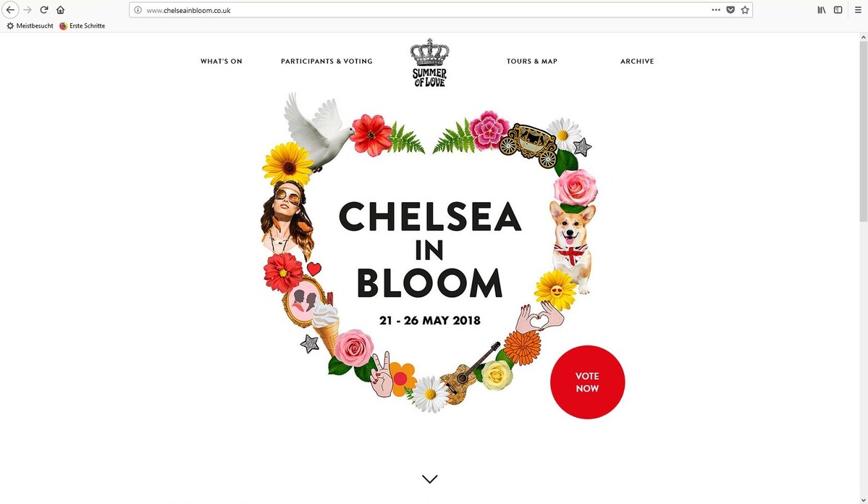Screen dimensions: 868x504
Task: Open Participants & Voting page
Action: 326,62
